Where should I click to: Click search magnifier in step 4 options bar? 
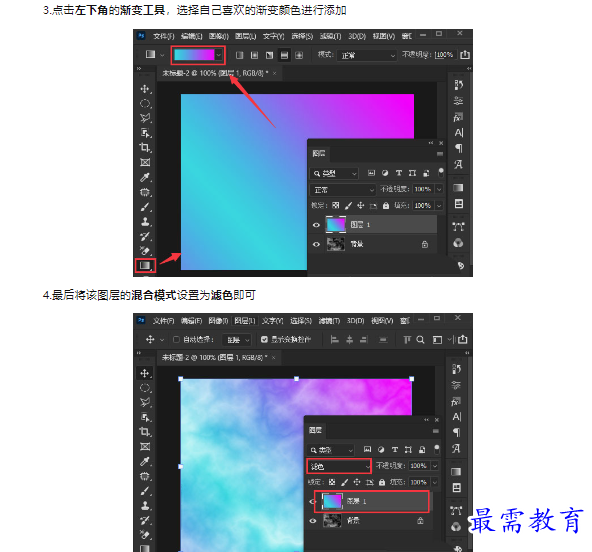pos(420,340)
